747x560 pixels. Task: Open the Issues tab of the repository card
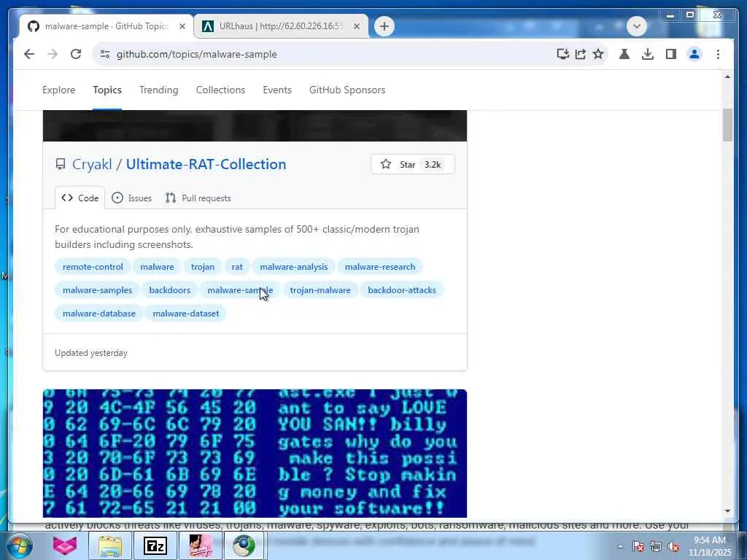[131, 198]
